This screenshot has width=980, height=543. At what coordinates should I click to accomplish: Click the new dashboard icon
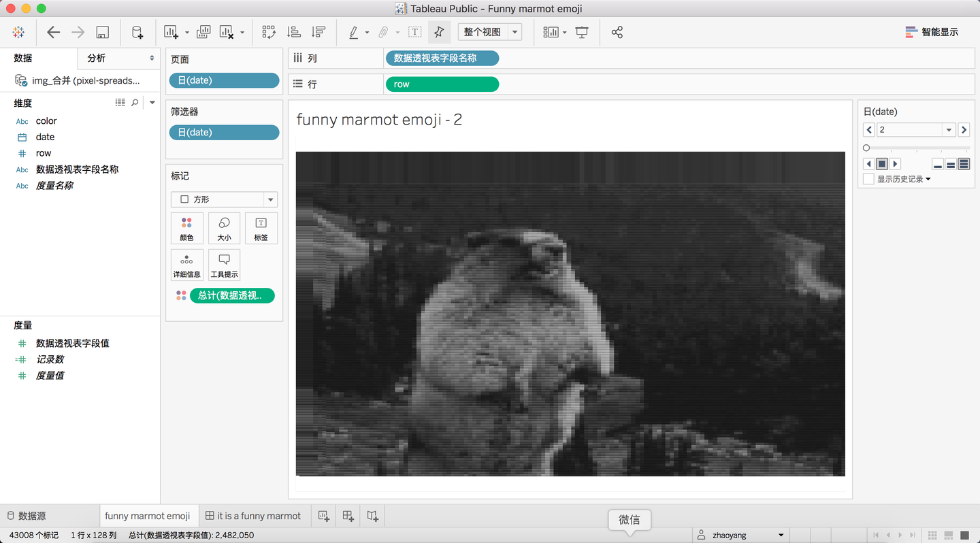[x=348, y=516]
